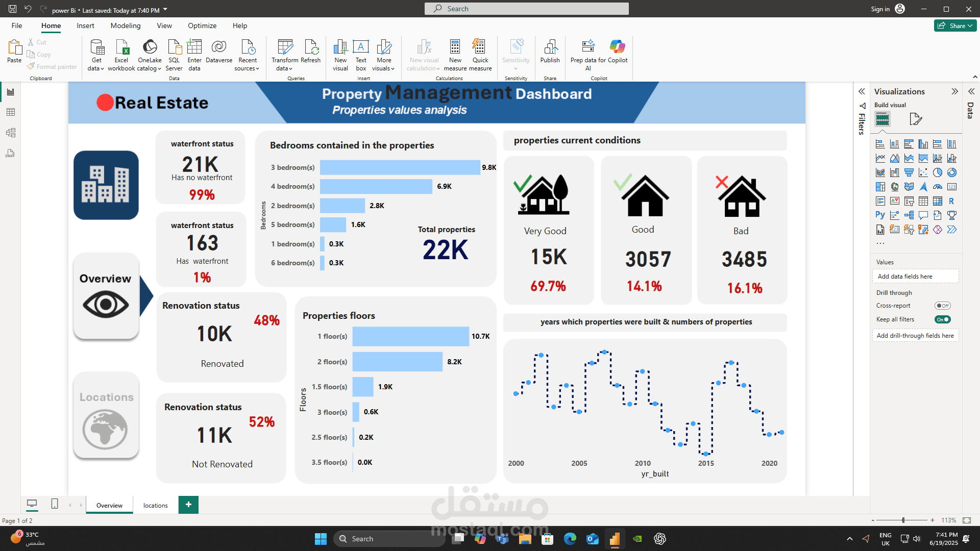Select the line chart visual icon
The image size is (980, 551).
[880, 159]
